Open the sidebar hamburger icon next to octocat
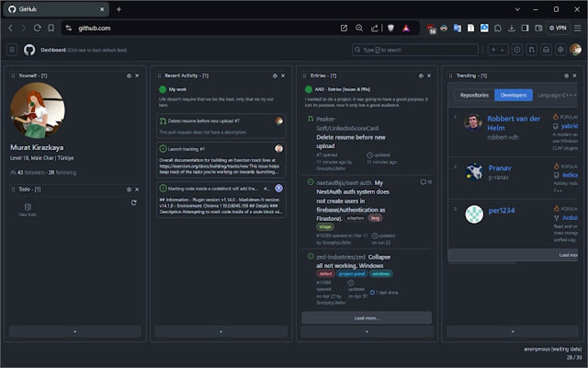The width and height of the screenshot is (588, 368). [12, 50]
